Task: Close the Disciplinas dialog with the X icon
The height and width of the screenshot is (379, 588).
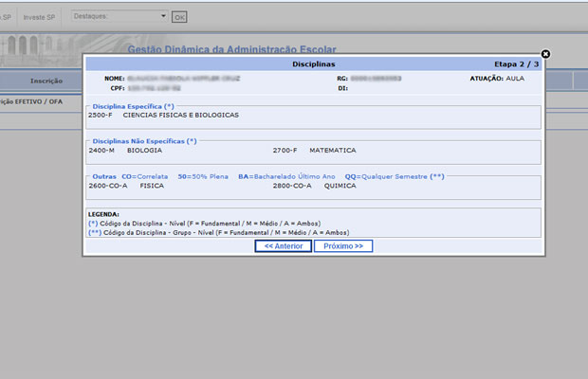Action: (545, 55)
